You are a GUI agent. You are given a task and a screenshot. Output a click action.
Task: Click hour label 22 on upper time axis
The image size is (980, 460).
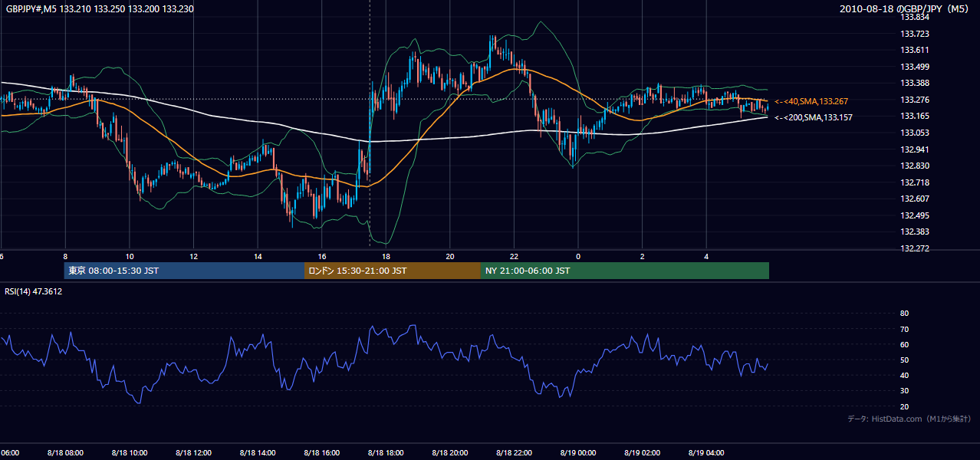[514, 256]
